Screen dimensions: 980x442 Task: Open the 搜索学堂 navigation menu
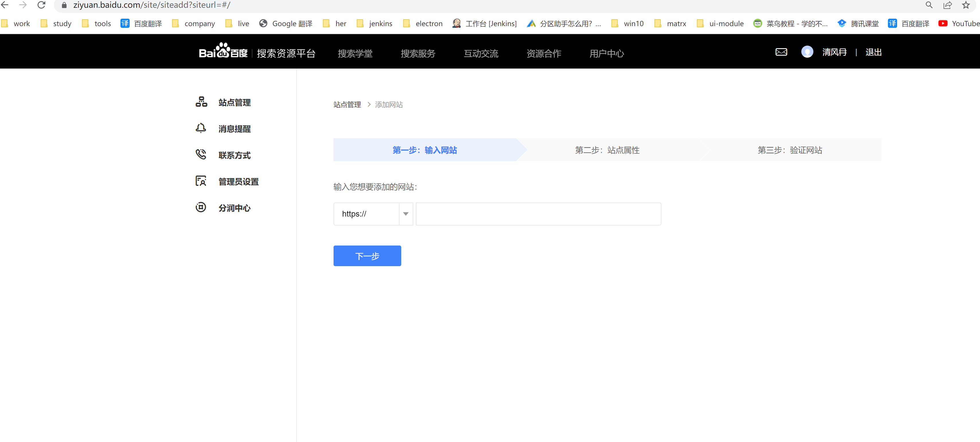(355, 53)
